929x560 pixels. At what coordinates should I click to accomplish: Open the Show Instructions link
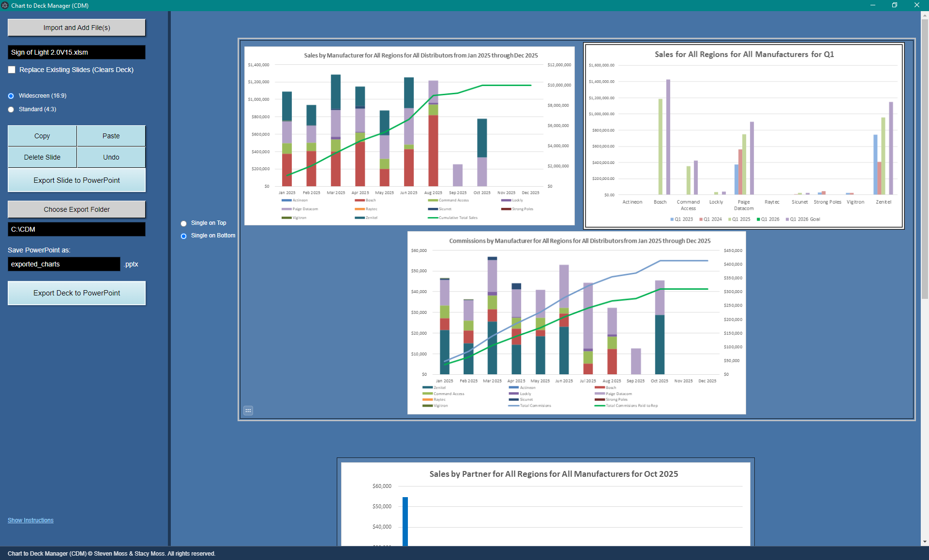coord(30,520)
